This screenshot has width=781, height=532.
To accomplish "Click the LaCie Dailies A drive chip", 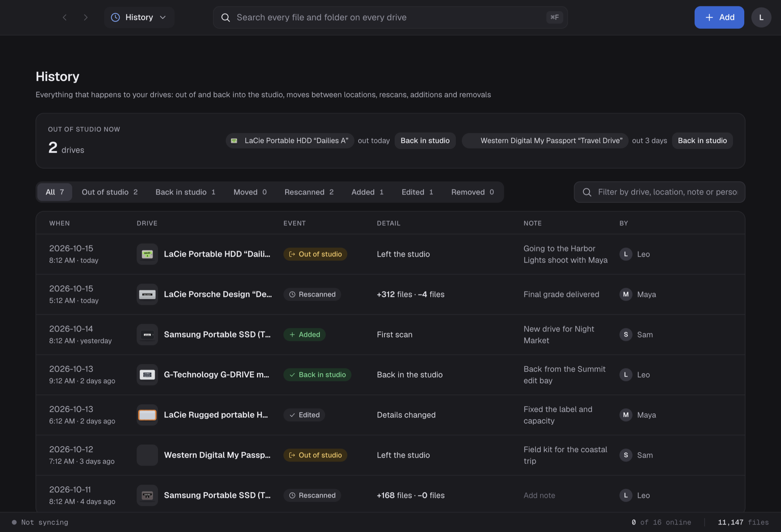I will pos(290,141).
